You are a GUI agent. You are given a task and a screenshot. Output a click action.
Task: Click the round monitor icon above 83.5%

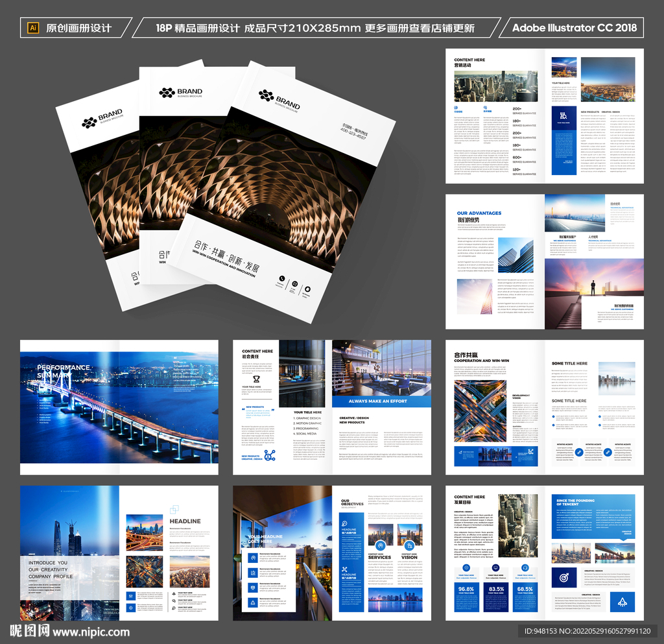pos(495,567)
